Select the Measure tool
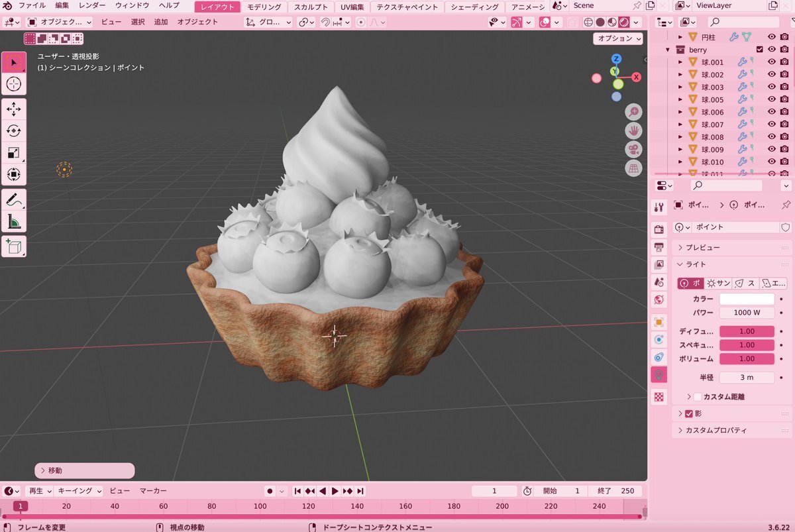Image resolution: width=795 pixels, height=532 pixels. point(14,221)
